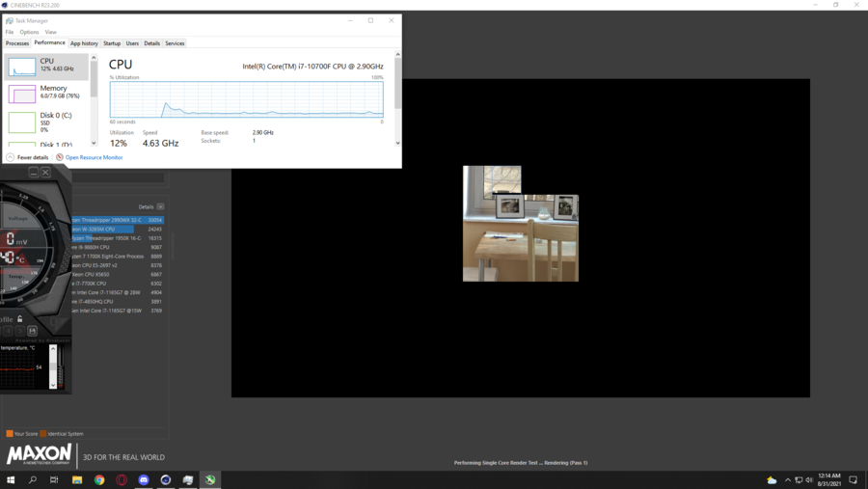Viewport: 868px width, 489px height.
Task: Select the Threadripper 1950X ranking row
Action: tap(118, 238)
